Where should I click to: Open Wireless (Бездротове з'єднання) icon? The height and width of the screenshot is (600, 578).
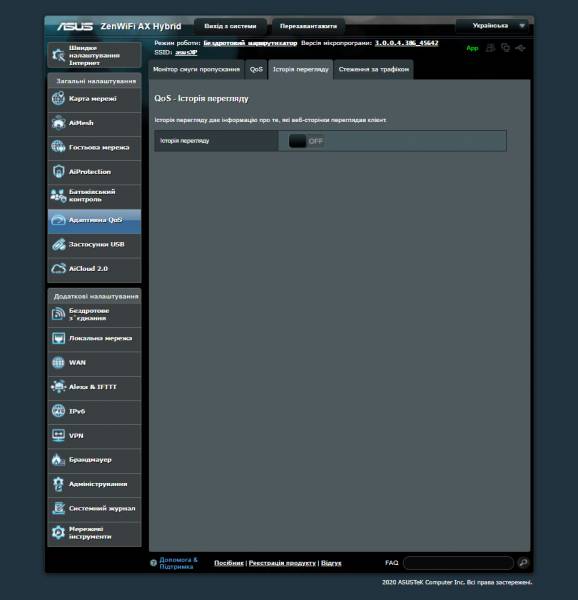pos(58,314)
